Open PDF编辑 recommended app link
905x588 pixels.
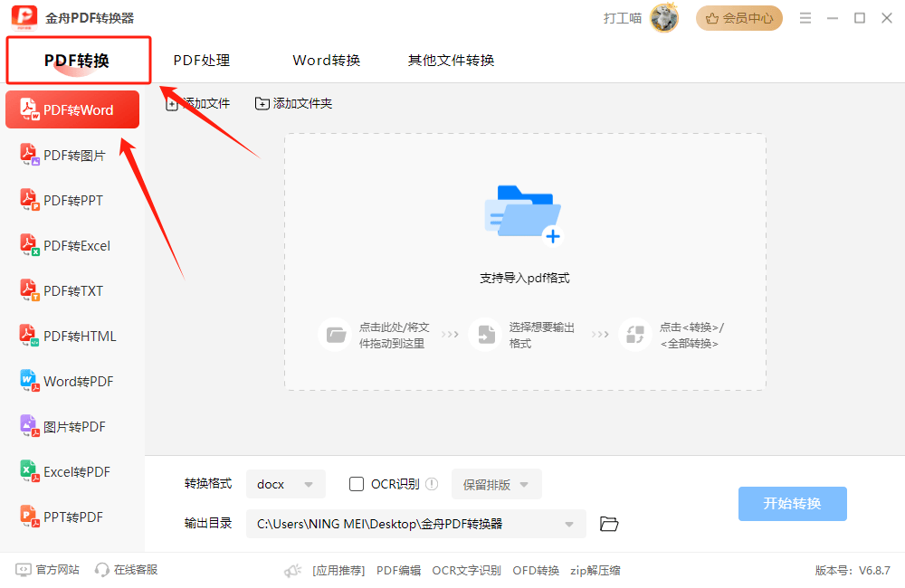(x=399, y=571)
